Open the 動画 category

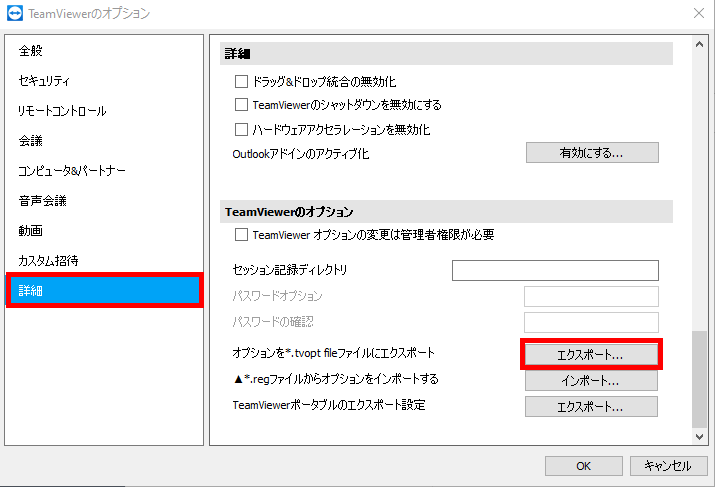click(x=31, y=231)
